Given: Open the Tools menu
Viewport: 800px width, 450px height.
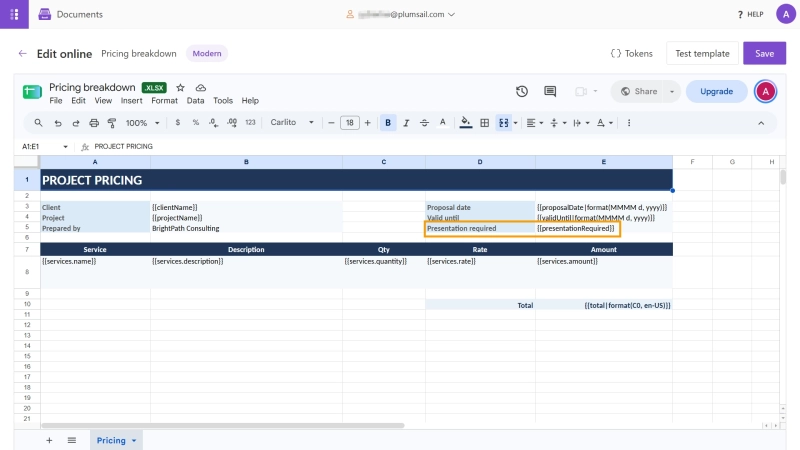Looking at the screenshot, I should (222, 101).
